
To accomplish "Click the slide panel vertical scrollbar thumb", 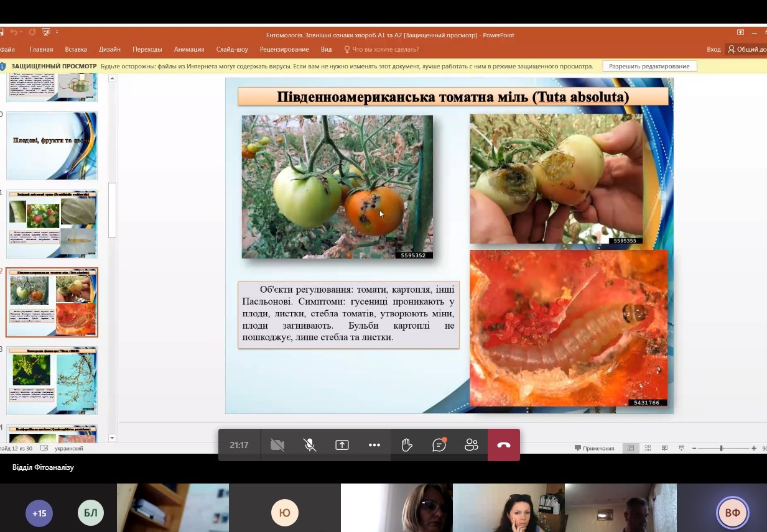I will tap(113, 210).
